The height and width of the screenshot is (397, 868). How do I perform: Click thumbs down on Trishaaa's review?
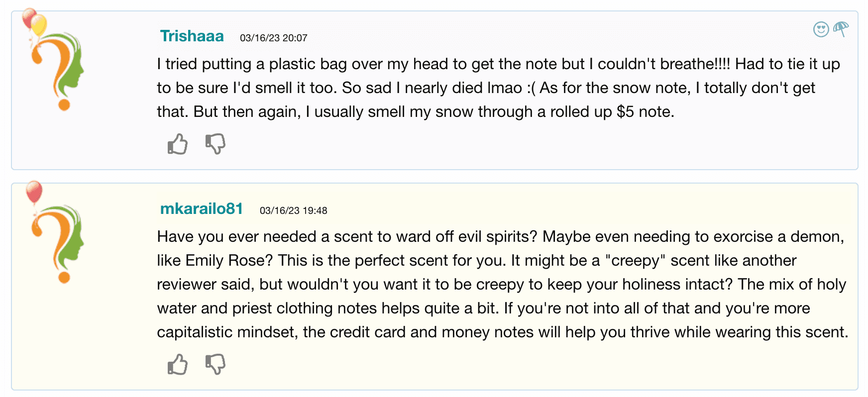pos(216,144)
